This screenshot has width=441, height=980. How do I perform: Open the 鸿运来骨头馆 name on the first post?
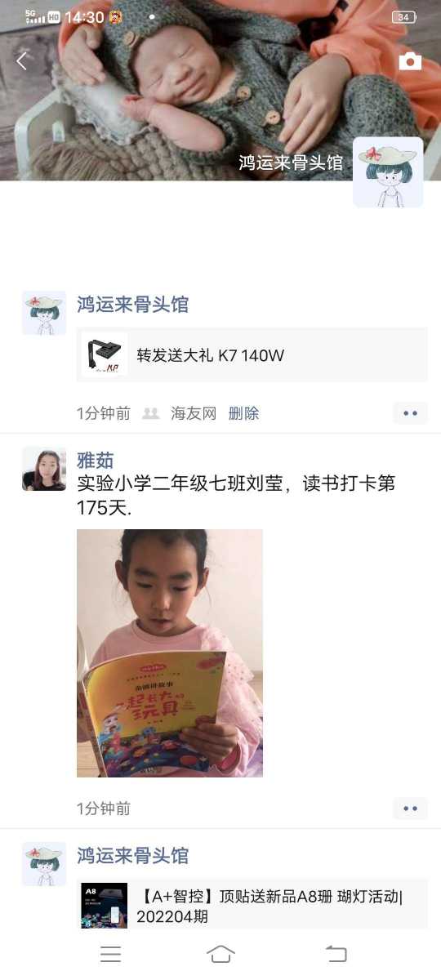pyautogui.click(x=133, y=305)
